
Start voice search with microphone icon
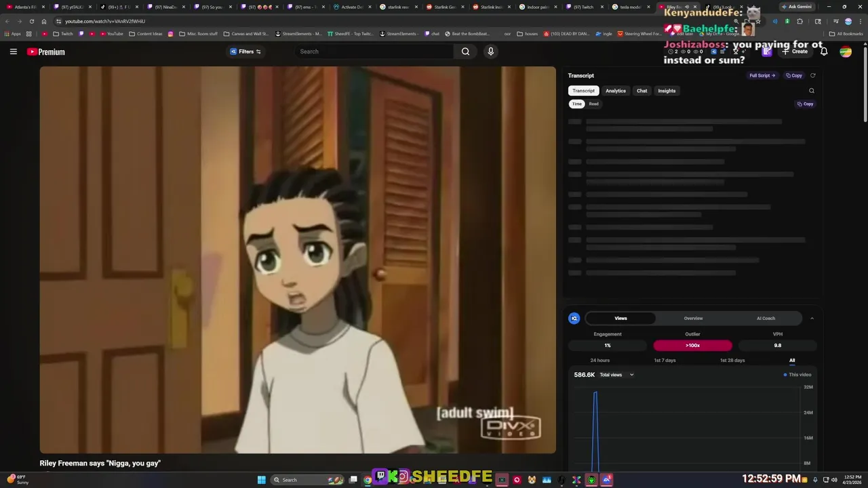(491, 52)
